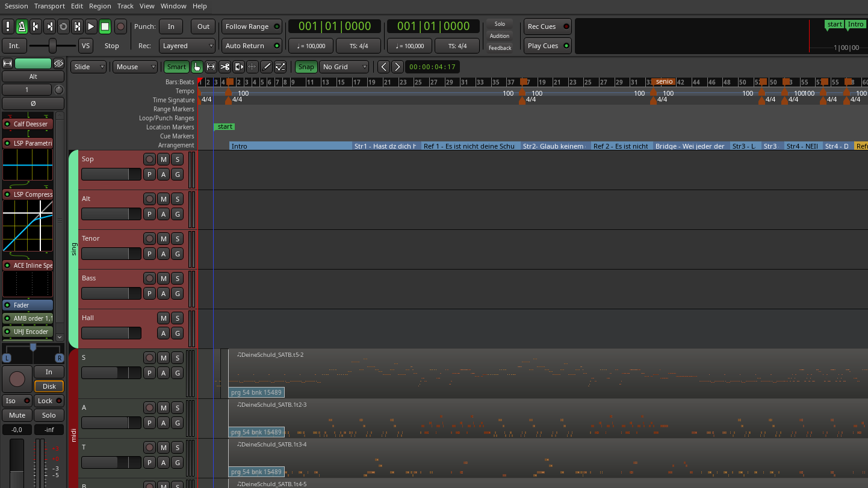This screenshot has height=488, width=868.
Task: Mute the Sop track
Action: coord(164,159)
